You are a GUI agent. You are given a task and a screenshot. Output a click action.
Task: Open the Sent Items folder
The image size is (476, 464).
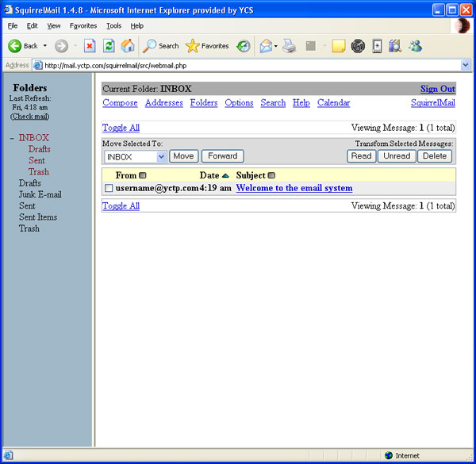point(38,217)
